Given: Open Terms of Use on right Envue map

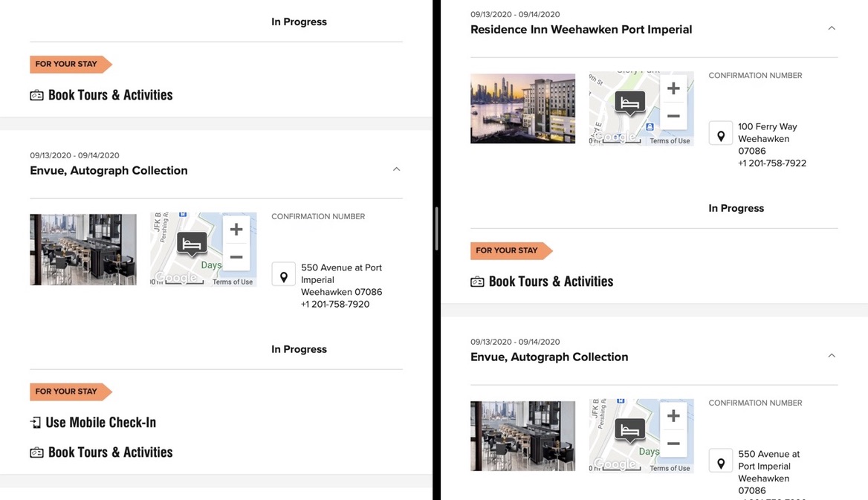Looking at the screenshot, I should [670, 469].
